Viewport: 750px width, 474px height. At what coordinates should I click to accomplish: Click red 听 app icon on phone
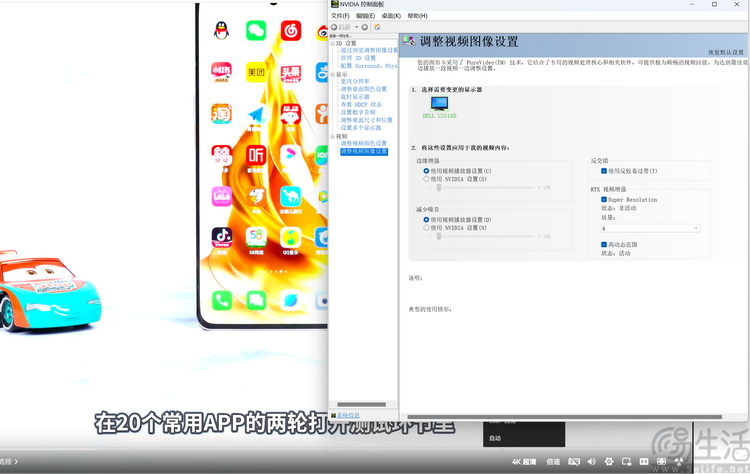tap(256, 155)
